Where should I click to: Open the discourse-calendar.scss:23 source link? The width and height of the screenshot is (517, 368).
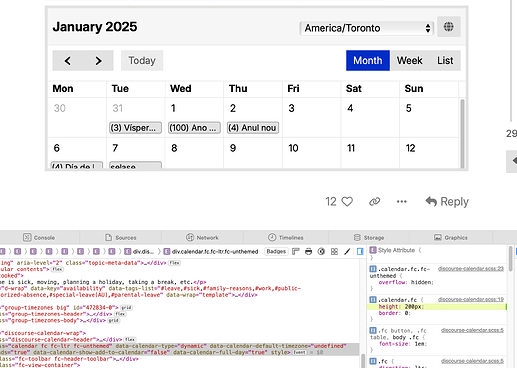point(471,269)
